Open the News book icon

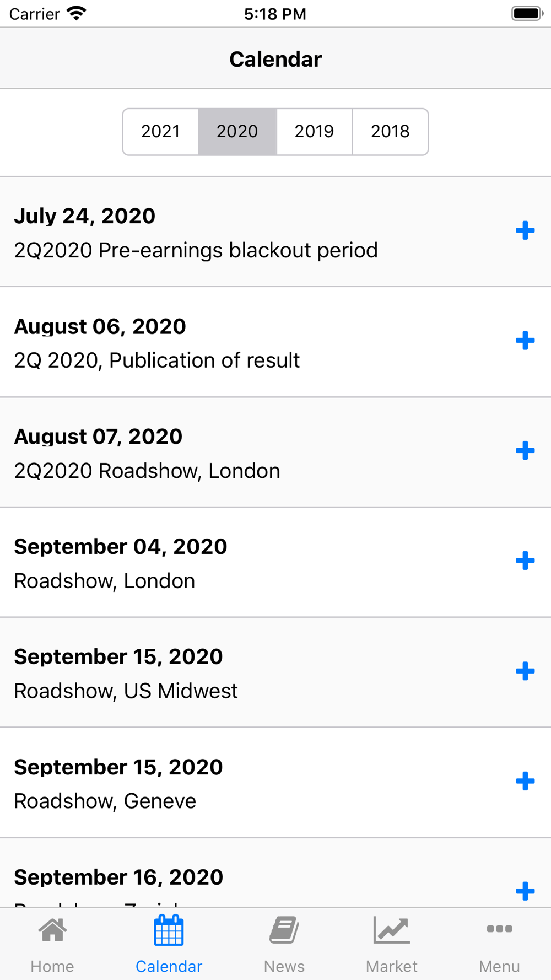(284, 931)
